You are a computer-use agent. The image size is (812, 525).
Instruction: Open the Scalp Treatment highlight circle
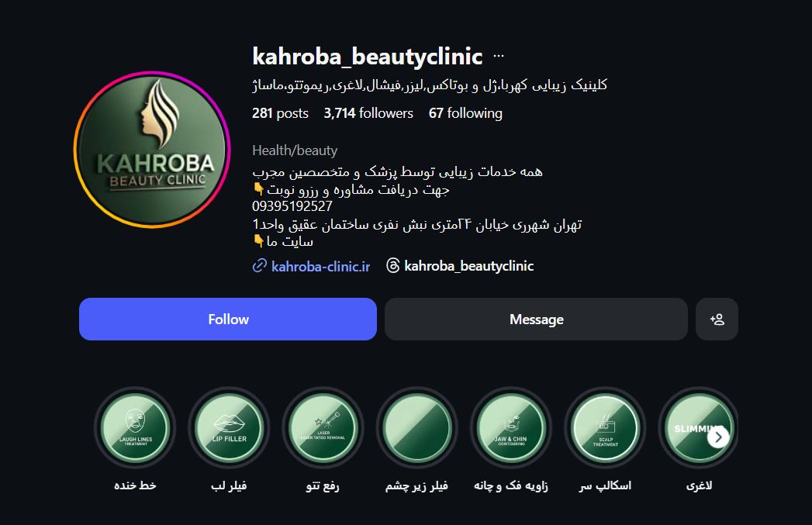click(x=605, y=428)
